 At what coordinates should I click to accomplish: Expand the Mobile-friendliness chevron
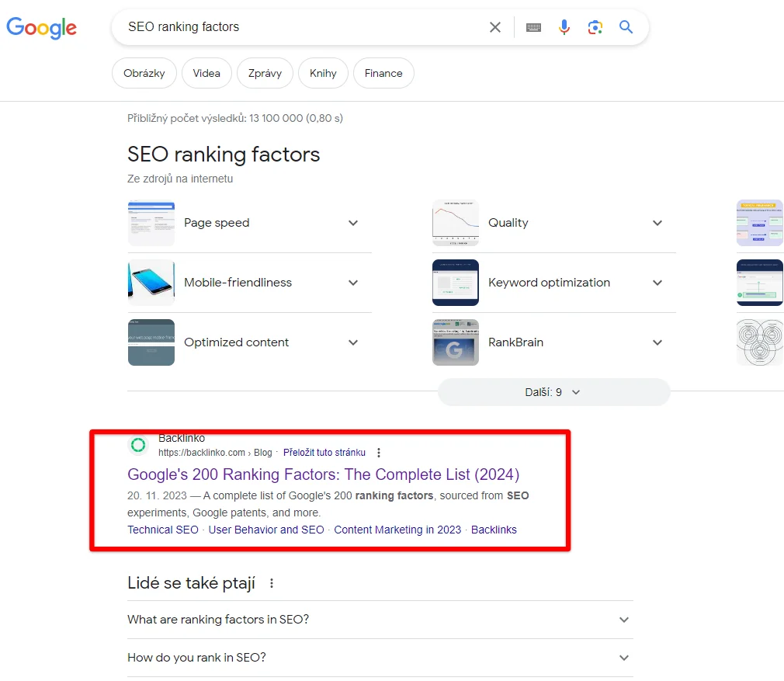pos(353,283)
